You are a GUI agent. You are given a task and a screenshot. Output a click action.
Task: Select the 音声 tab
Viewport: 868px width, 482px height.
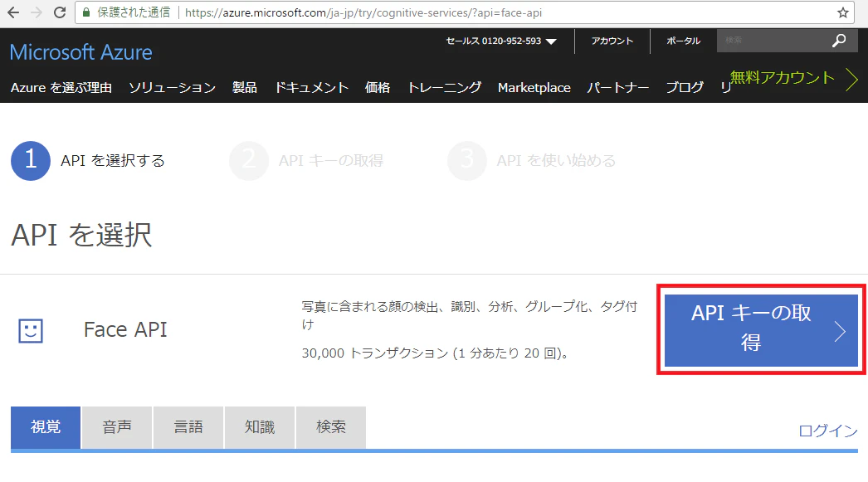click(117, 427)
